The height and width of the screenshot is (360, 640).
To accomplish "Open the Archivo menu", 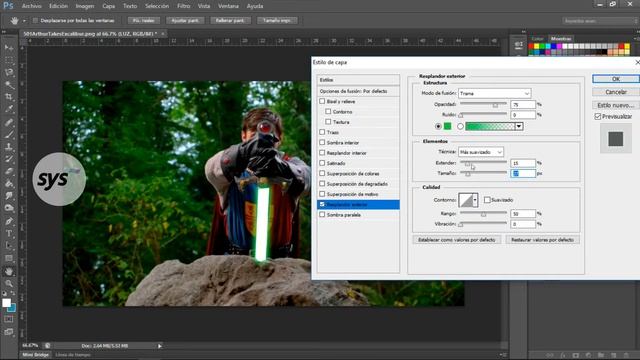I will pos(31,6).
